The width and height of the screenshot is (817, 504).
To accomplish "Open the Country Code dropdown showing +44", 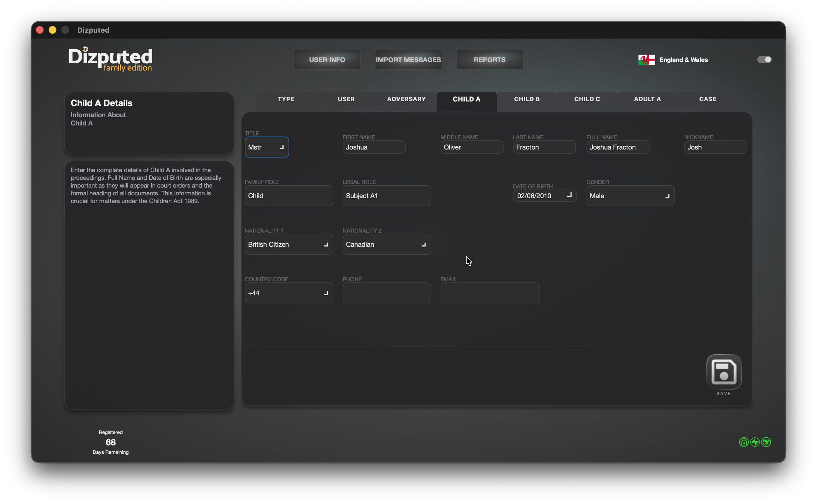I will [289, 293].
